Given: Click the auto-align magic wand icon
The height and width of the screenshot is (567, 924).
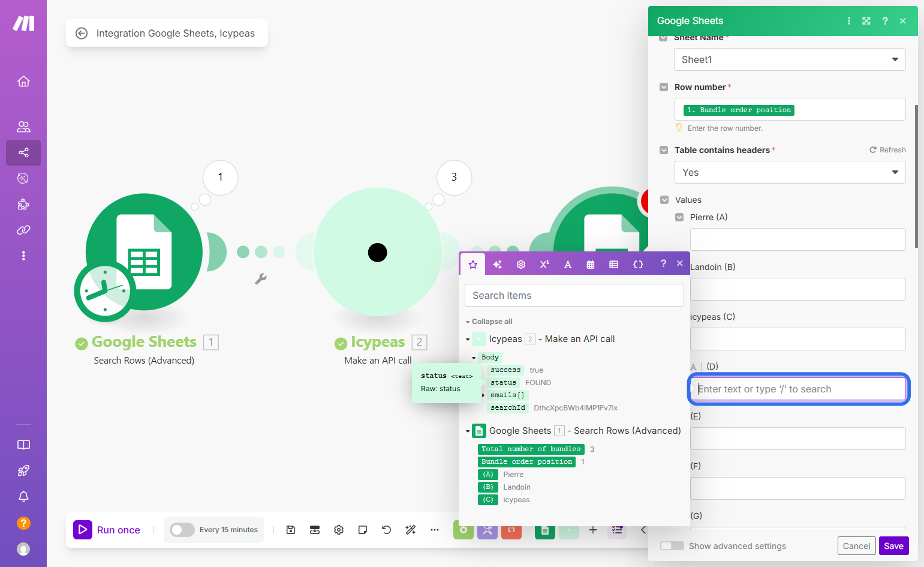Looking at the screenshot, I should pos(411,530).
